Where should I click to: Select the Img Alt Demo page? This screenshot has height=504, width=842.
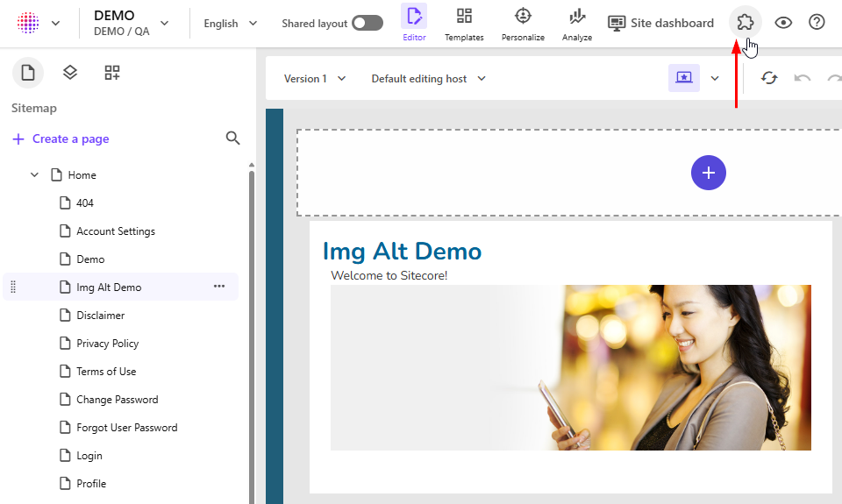(109, 287)
